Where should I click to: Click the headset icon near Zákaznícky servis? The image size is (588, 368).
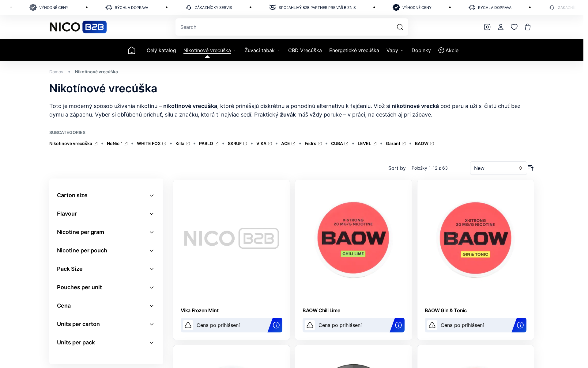pyautogui.click(x=189, y=7)
